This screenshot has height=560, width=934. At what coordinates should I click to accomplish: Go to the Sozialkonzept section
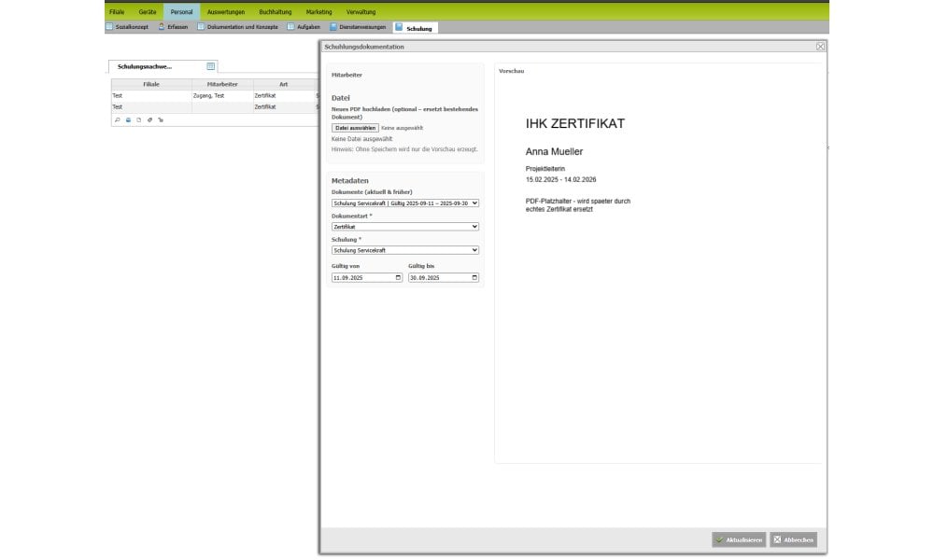click(127, 27)
